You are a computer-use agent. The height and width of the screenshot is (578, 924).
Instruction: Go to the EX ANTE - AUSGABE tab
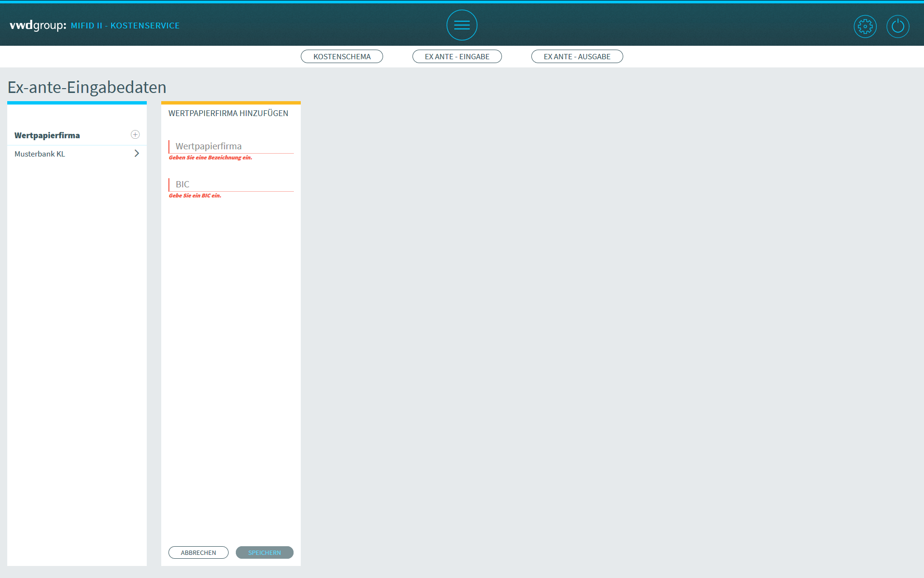pyautogui.click(x=577, y=56)
